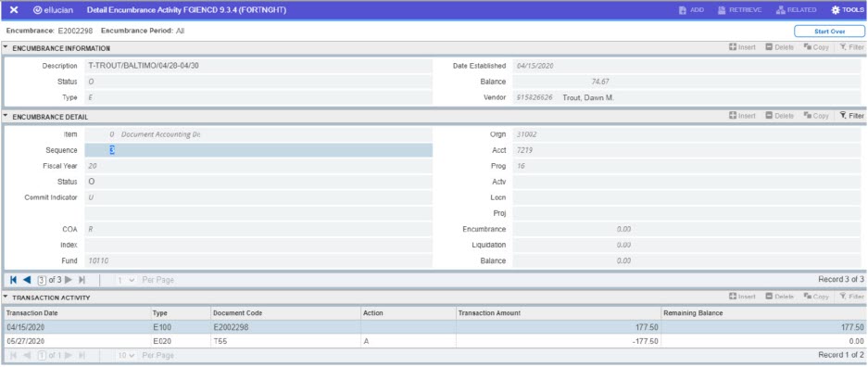The image size is (868, 367).
Task: Click the Transaction Activity page number box
Action: coord(42,355)
